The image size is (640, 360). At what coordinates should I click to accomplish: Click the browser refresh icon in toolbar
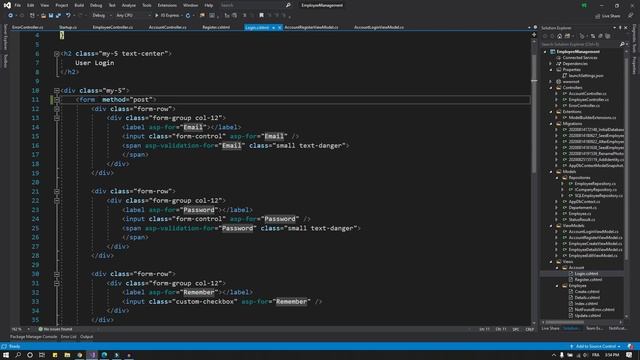click(x=188, y=16)
